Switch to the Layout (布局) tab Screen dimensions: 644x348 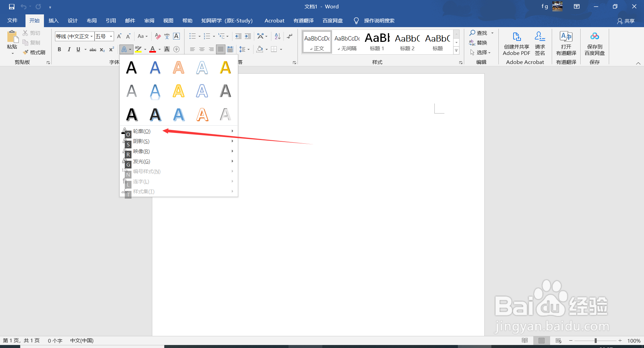92,21
